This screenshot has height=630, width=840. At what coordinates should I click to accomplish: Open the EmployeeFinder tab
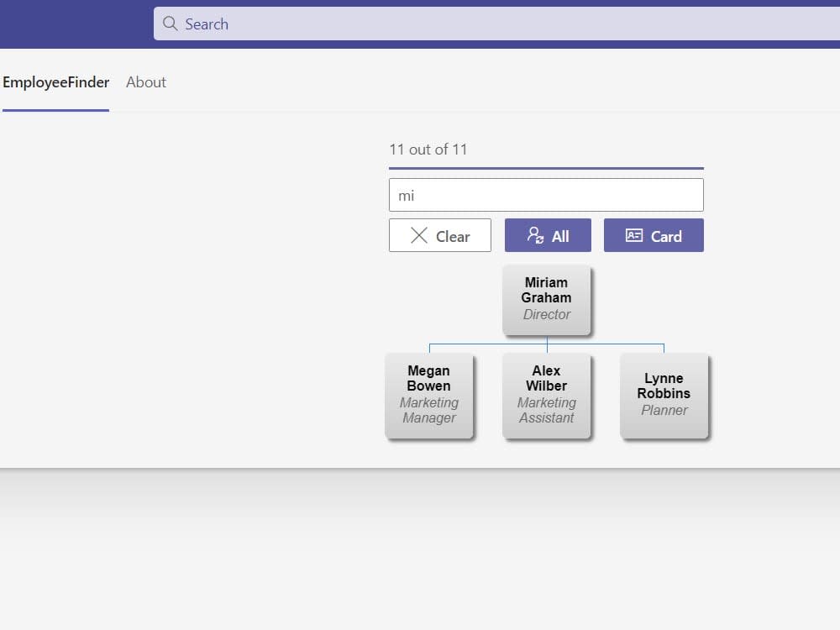(55, 82)
